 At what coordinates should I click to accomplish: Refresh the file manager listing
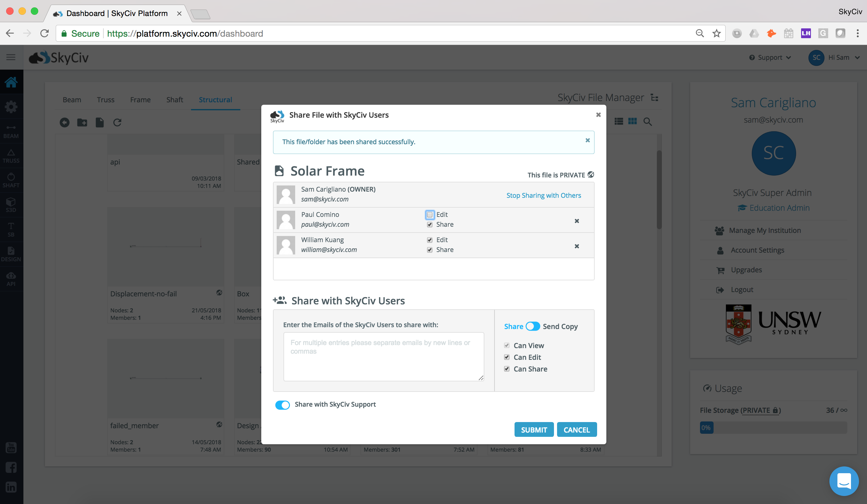(117, 123)
